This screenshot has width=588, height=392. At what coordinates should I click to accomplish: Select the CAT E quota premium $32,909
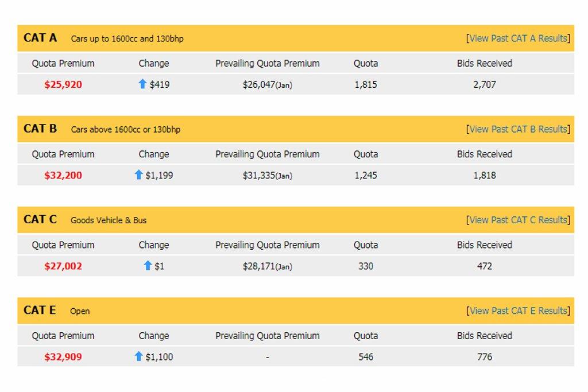[63, 356]
